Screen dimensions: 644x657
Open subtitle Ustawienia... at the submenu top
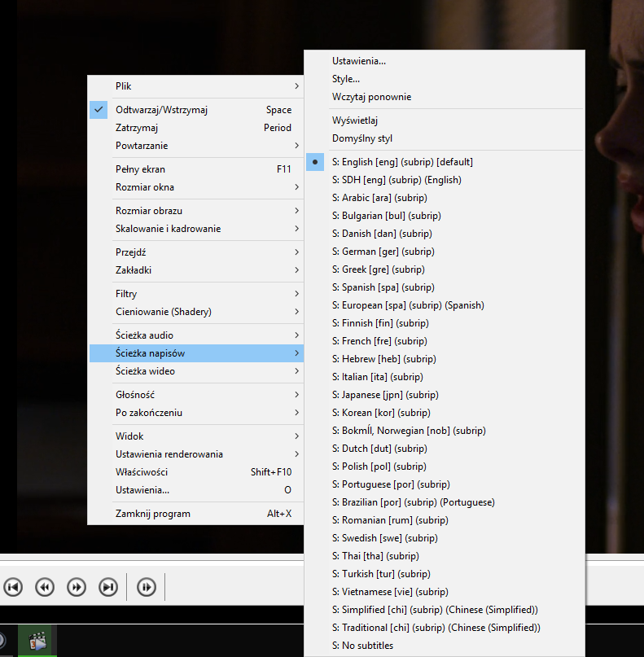pos(359,61)
